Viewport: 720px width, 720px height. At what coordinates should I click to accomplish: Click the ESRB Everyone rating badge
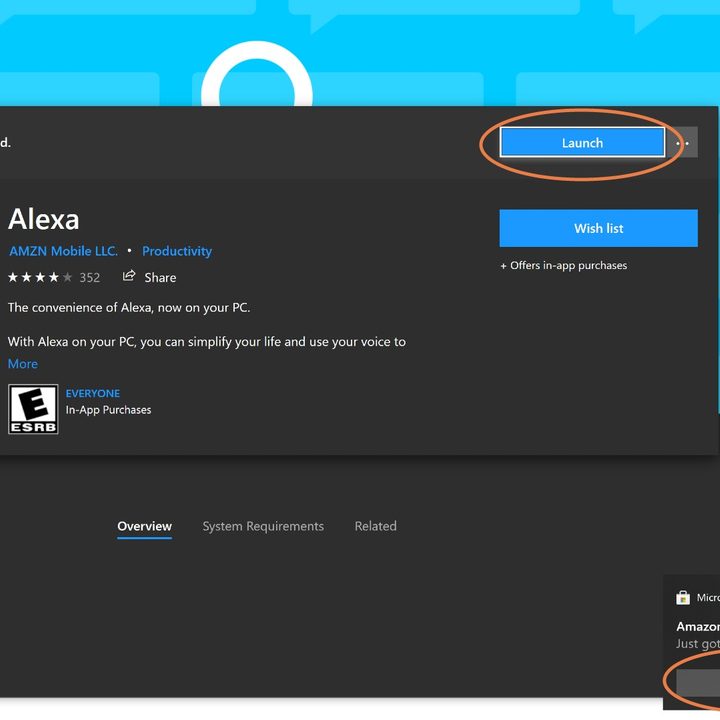pyautogui.click(x=33, y=409)
